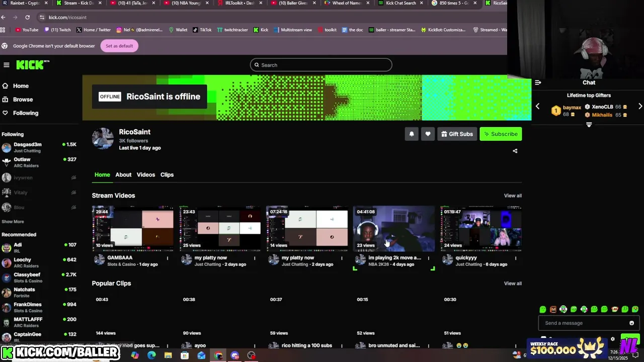Open Outlook in the taskbar
Image resolution: width=644 pixels, height=362 pixels.
coord(201,355)
